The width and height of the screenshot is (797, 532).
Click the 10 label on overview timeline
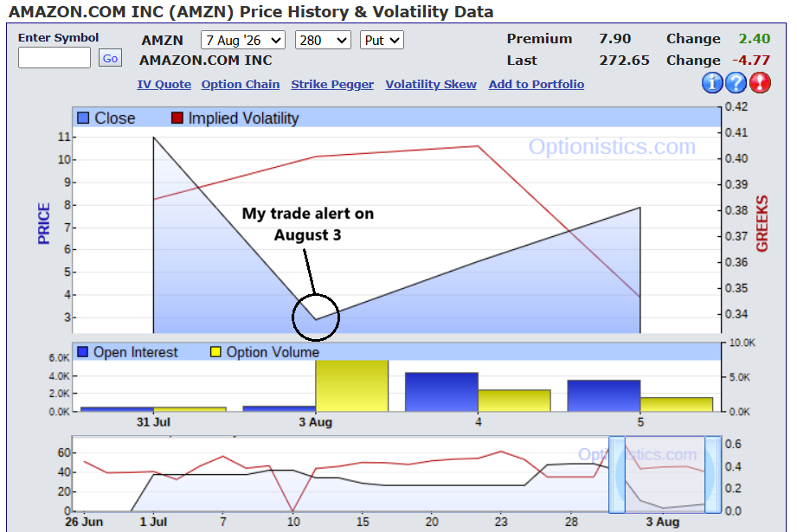coord(293,522)
